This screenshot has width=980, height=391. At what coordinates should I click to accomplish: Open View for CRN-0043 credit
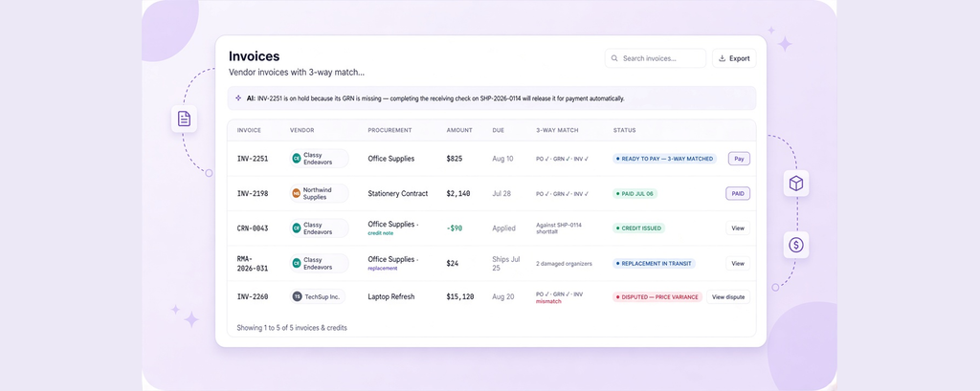click(738, 228)
